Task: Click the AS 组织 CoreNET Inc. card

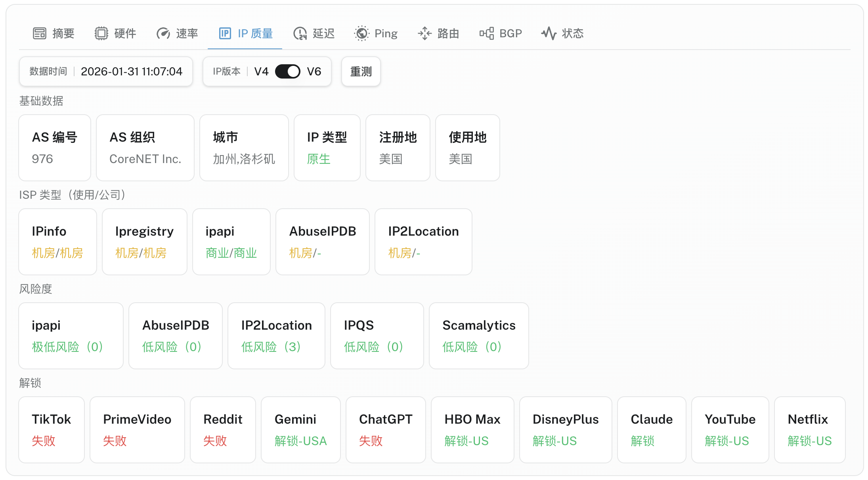Action: point(145,148)
